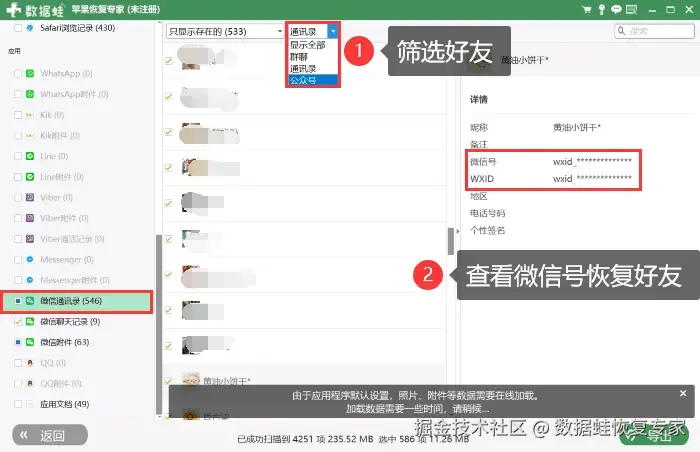The image size is (700, 452).
Task: Click the Line app icon
Action: point(30,156)
